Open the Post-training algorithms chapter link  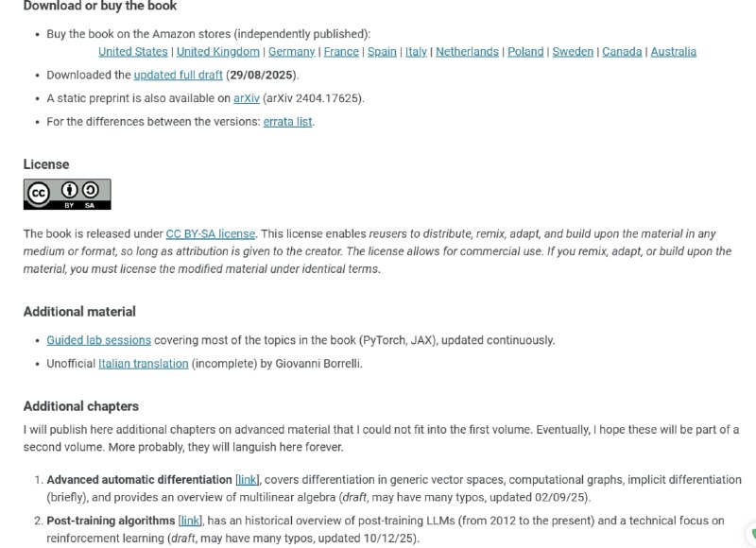[190, 521]
